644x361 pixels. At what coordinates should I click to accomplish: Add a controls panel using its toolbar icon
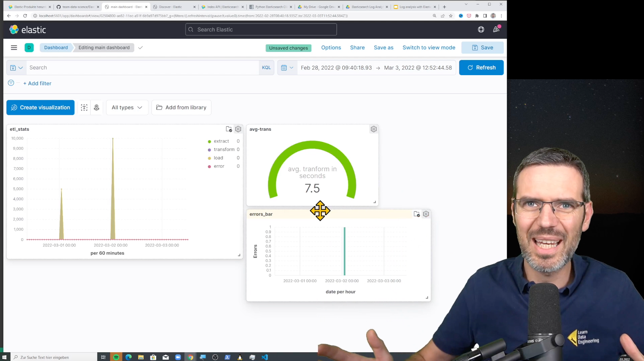97,108
